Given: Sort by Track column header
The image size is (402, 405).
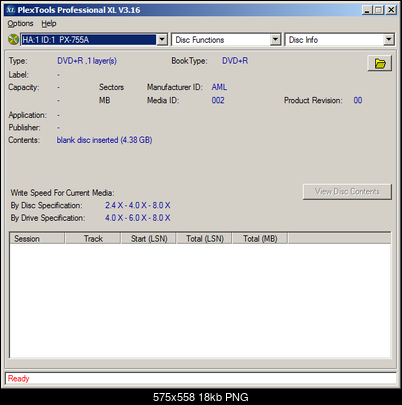Looking at the screenshot, I should click(93, 239).
